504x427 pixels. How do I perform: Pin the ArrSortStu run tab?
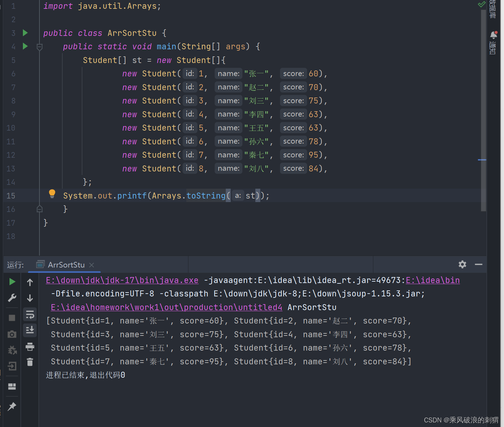point(12,407)
